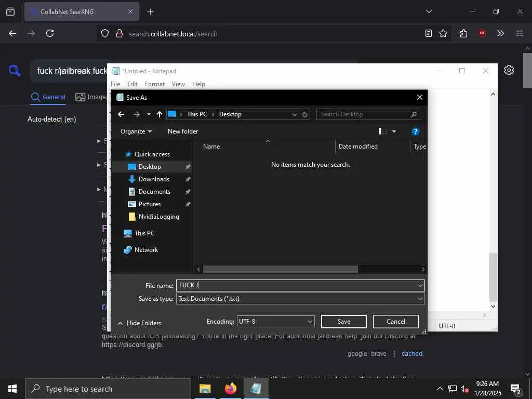Click the Cancel button
Image resolution: width=532 pixels, height=399 pixels.
pos(395,322)
